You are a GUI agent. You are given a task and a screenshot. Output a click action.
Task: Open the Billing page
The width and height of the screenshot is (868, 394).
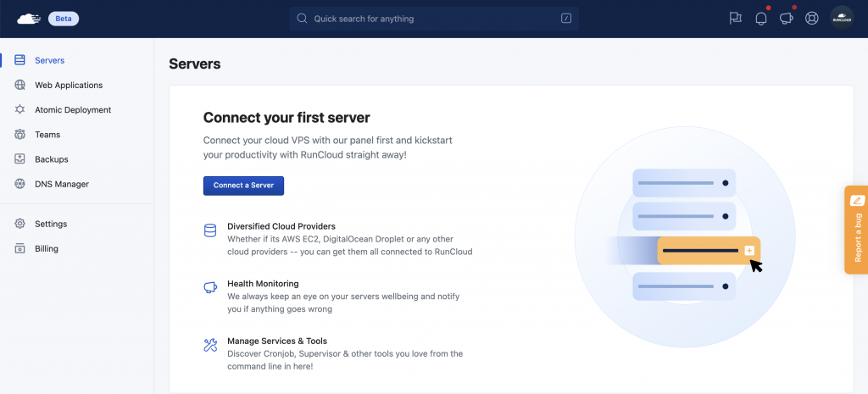click(47, 248)
